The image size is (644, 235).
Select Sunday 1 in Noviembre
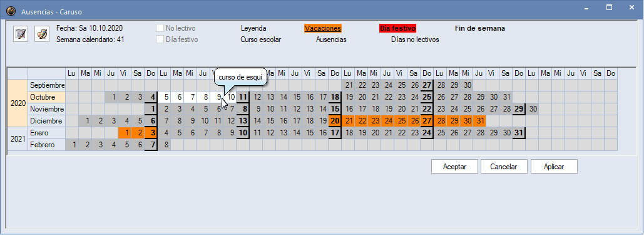click(151, 109)
